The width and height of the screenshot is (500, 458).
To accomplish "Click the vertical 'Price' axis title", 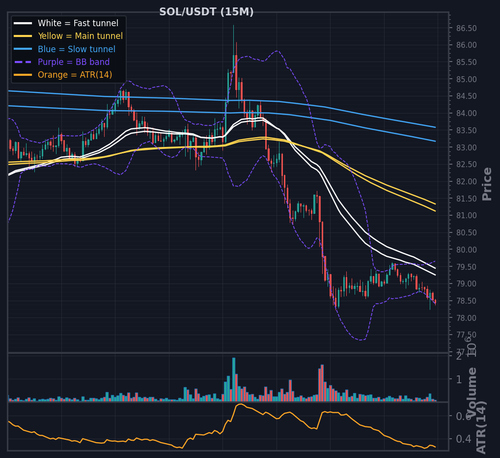I will coord(487,184).
